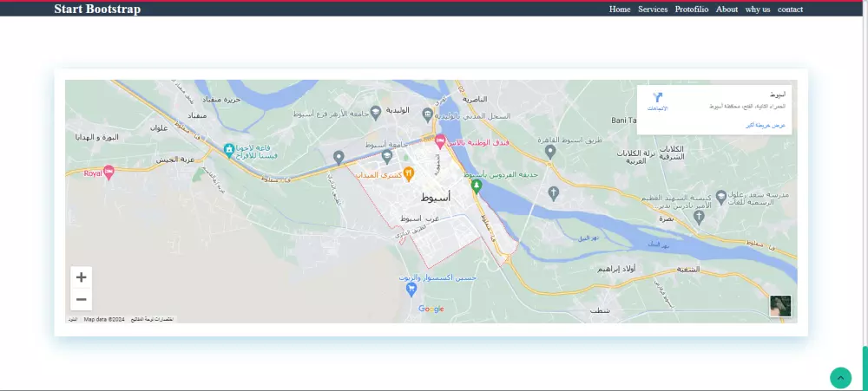The width and height of the screenshot is (868, 391).
Task: Click the جامعة أسيوط graduation cap pin
Action: 387,156
